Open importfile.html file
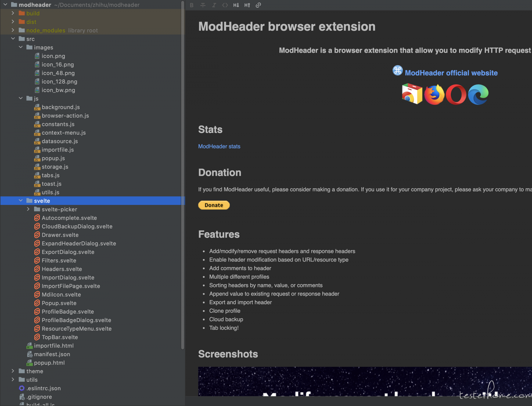 pos(50,346)
